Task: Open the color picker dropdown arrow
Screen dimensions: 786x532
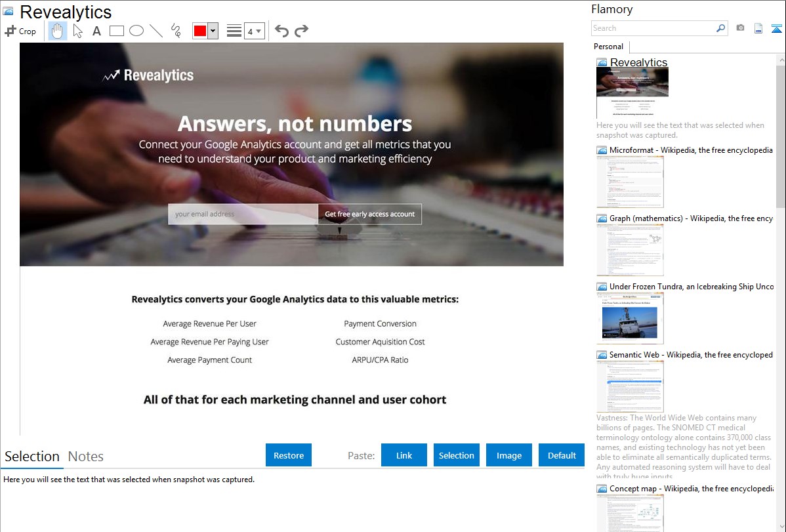Action: click(213, 31)
